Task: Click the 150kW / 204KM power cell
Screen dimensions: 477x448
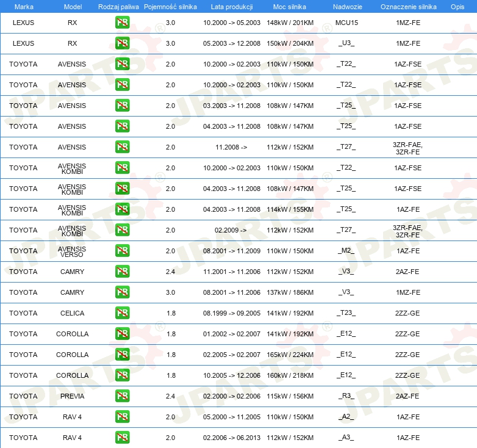Action: click(290, 43)
